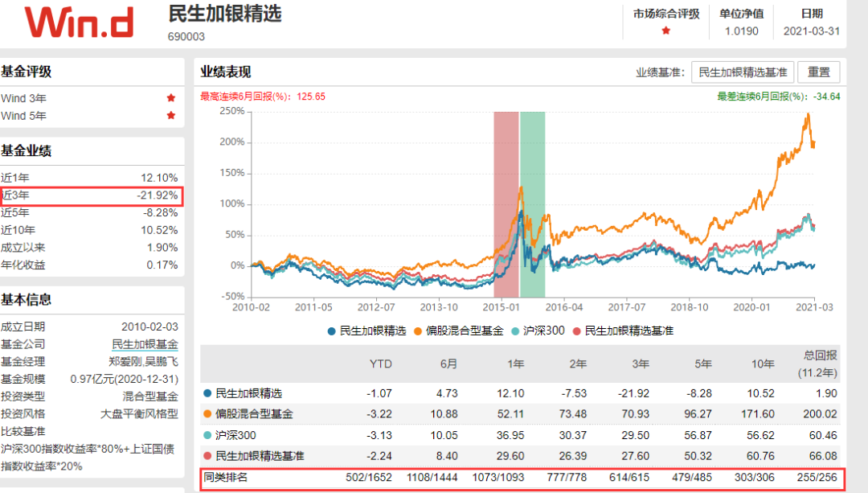Click the Wind logo

(79, 23)
